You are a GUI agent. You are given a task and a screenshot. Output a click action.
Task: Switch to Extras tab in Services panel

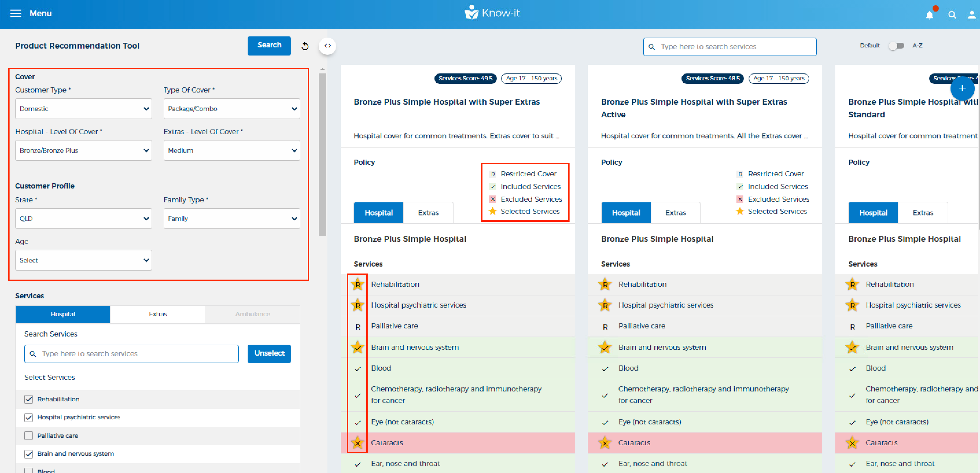coord(157,314)
